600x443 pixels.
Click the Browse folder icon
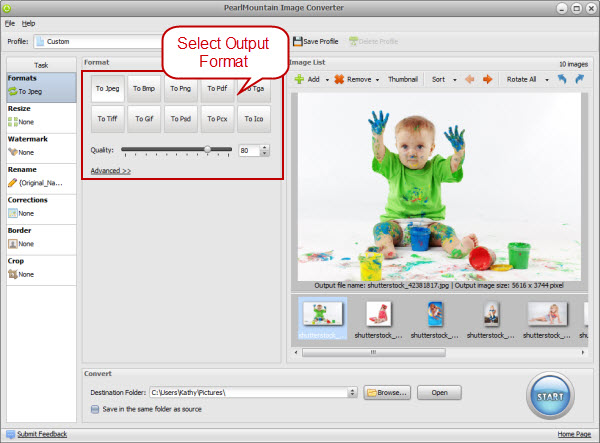(371, 393)
